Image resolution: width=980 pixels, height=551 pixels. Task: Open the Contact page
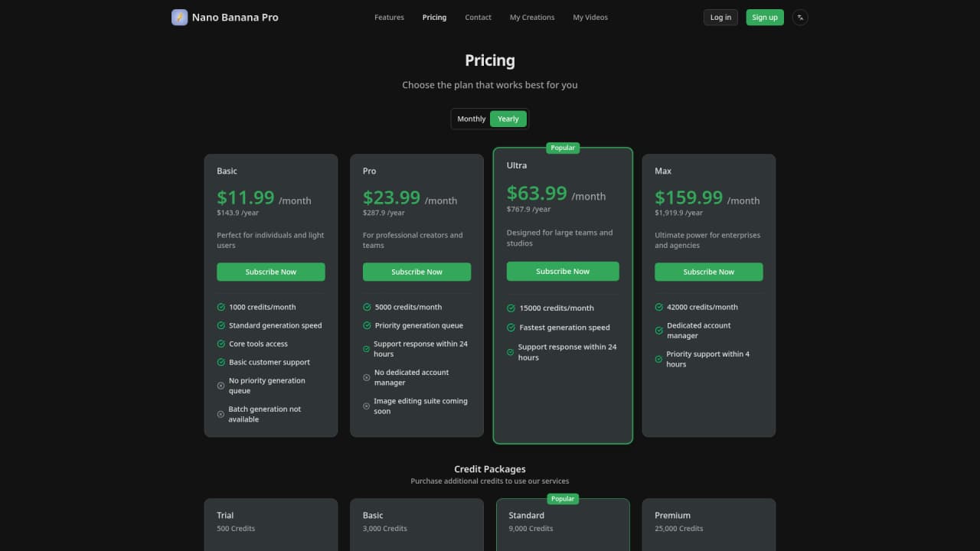(479, 17)
